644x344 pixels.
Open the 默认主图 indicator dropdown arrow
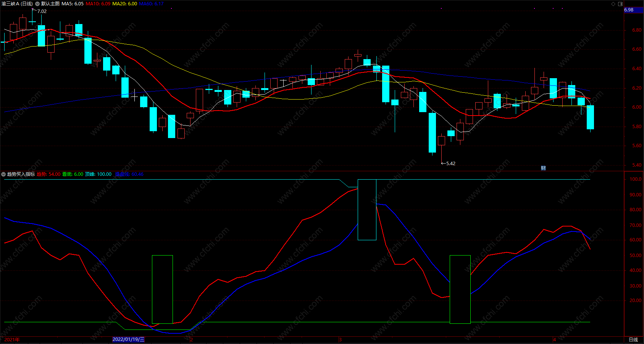click(37, 4)
